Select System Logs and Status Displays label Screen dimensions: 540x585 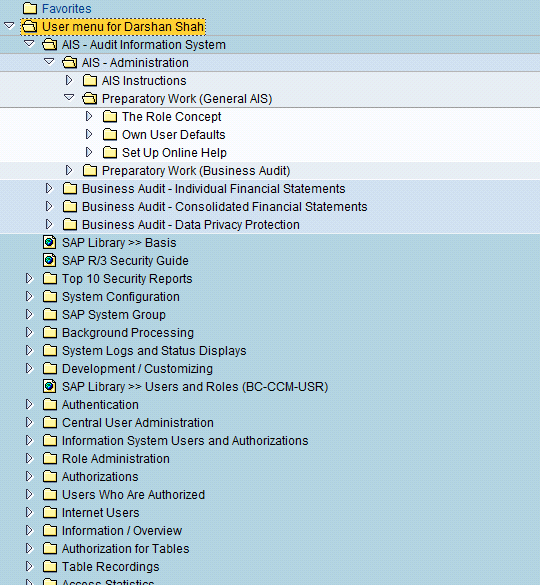click(154, 351)
